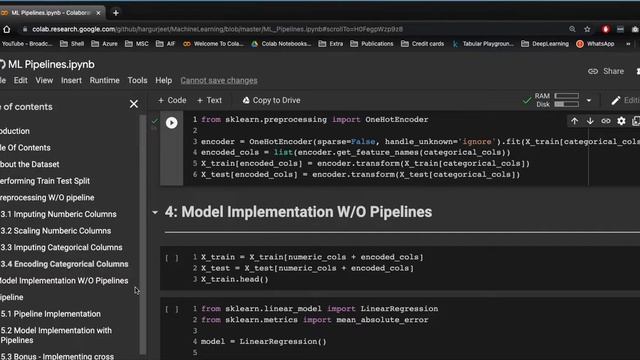Image resolution: width=640 pixels, height=360 pixels.
Task: Move cell up with arrow icon
Action: coord(574,121)
